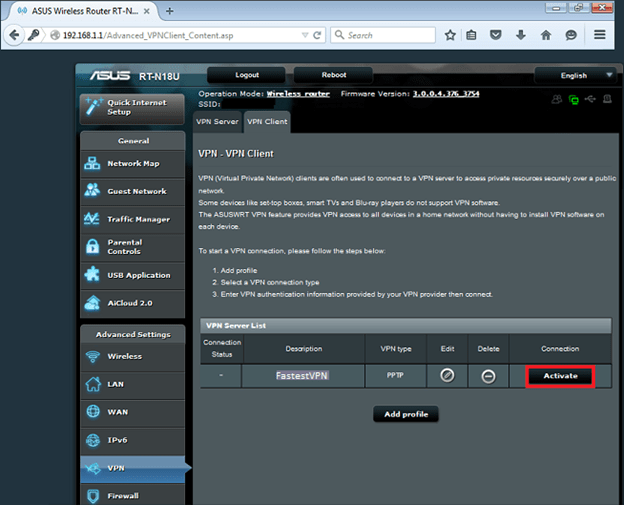Screen dimensions: 624x505
Task: Select VPN in the sidebar
Action: (x=134, y=468)
